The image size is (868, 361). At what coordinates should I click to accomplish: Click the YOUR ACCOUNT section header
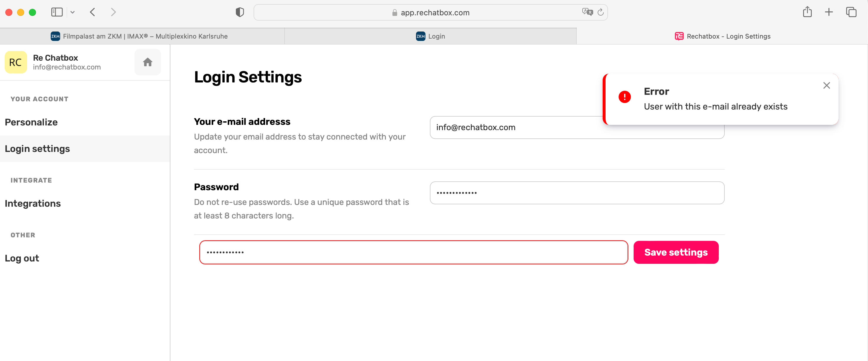pos(40,99)
